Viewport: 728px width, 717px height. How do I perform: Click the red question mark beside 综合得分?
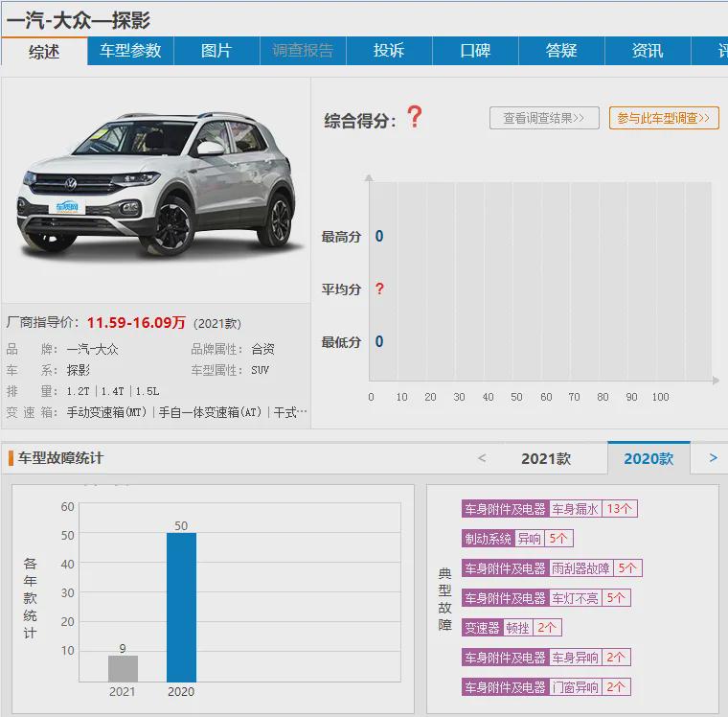pyautogui.click(x=415, y=117)
